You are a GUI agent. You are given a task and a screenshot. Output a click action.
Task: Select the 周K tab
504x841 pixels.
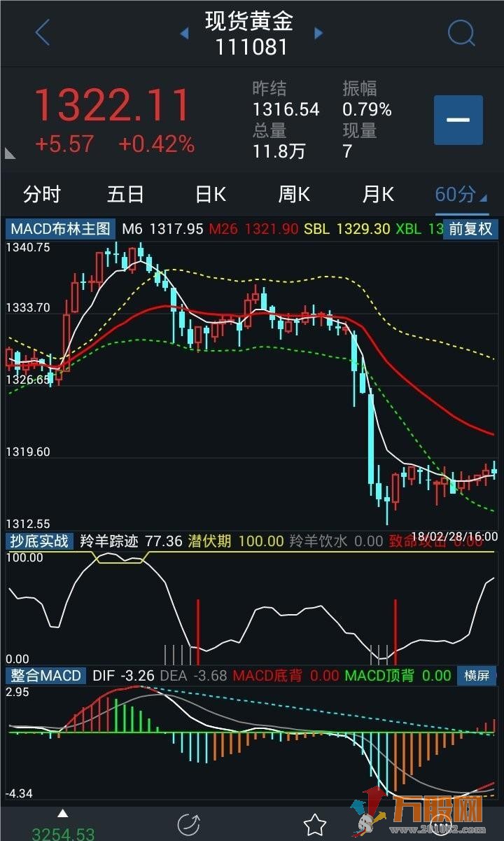click(294, 194)
